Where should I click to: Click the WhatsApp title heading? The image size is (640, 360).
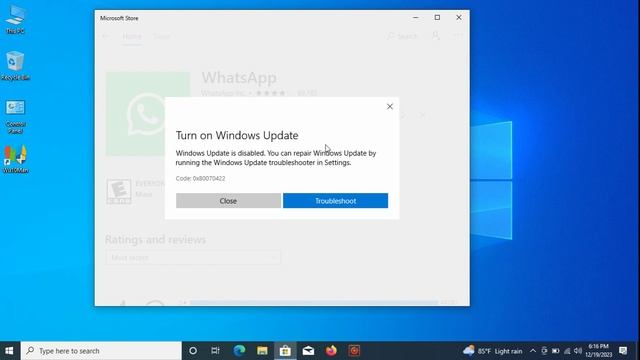(x=239, y=78)
